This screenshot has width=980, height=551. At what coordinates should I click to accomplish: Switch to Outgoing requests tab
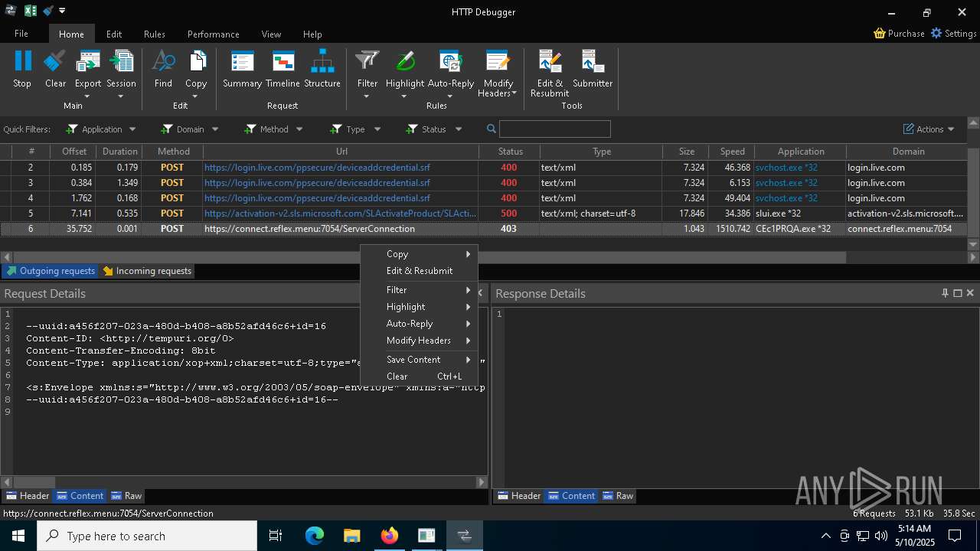point(51,271)
